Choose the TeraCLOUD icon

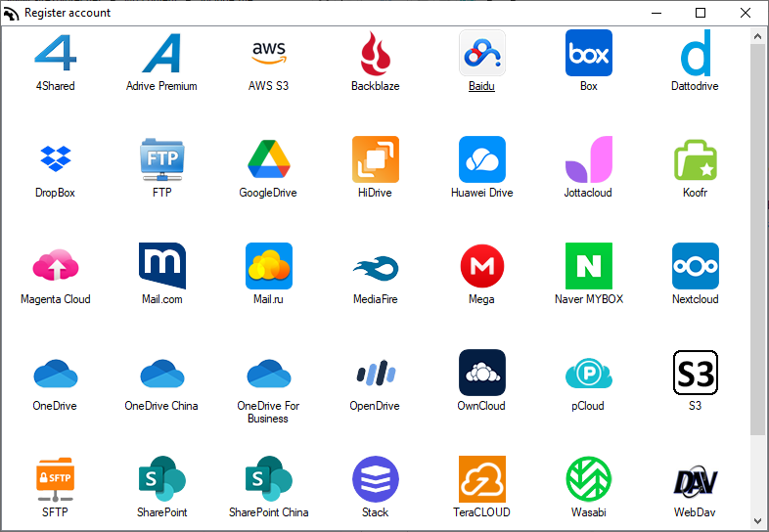point(482,479)
